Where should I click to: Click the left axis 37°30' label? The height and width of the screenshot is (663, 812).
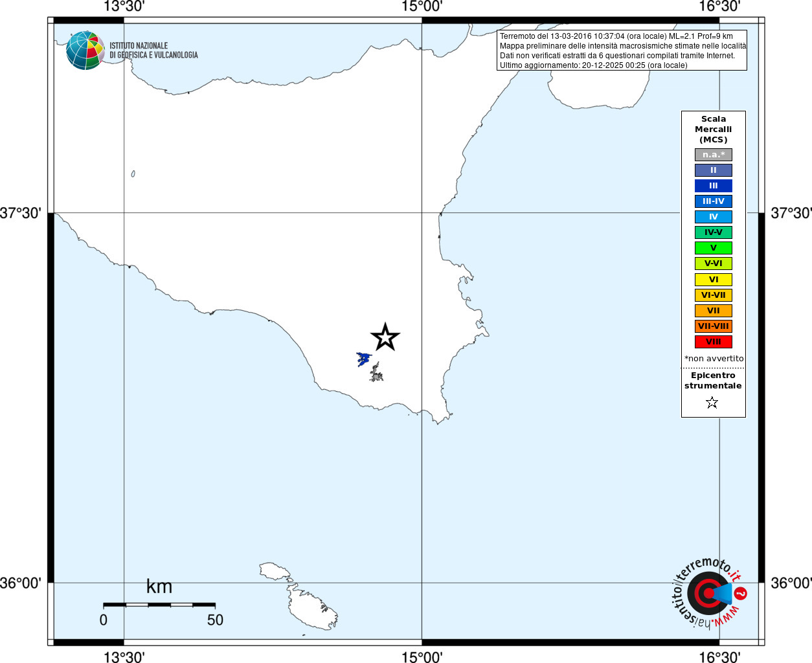pyautogui.click(x=21, y=213)
